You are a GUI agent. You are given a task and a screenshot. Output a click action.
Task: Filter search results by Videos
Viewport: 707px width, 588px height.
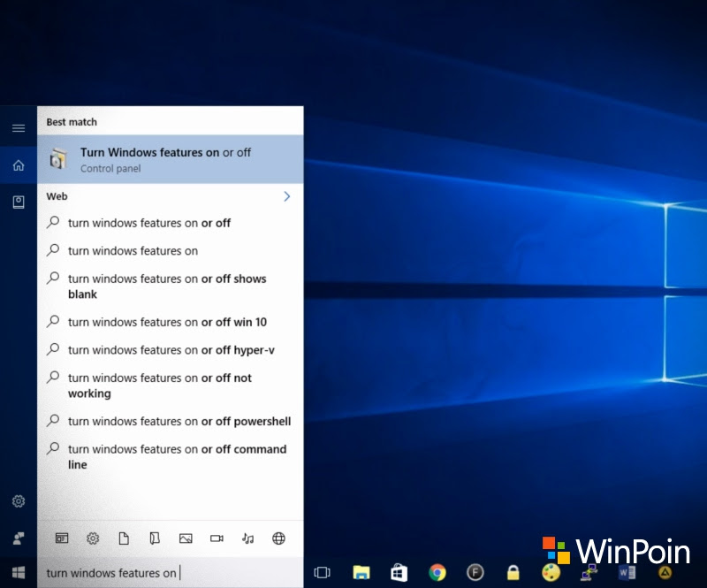[217, 538]
